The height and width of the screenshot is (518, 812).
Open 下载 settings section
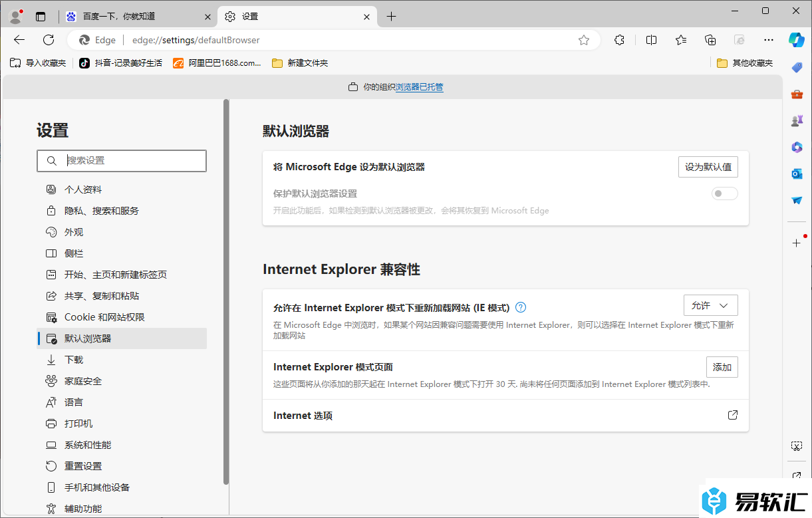coord(122,360)
